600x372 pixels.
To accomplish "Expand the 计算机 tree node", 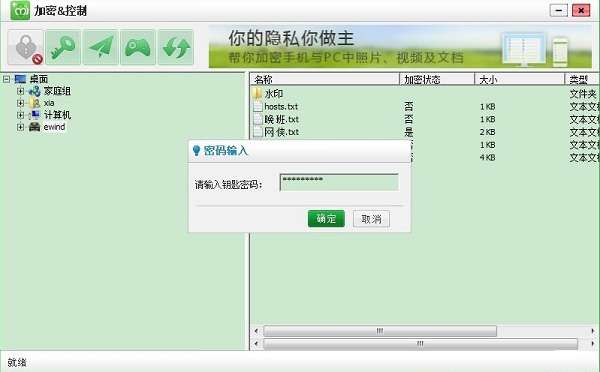I will [x=20, y=115].
